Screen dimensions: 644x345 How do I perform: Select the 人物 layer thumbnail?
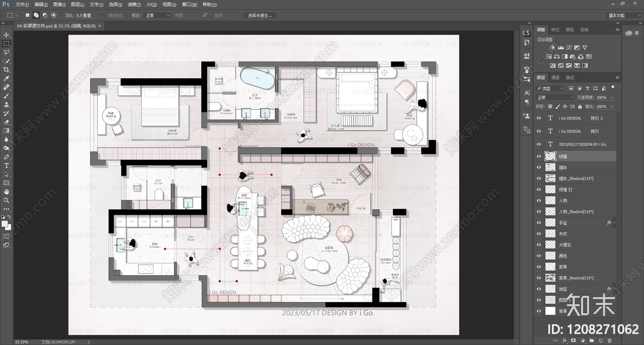tap(550, 200)
